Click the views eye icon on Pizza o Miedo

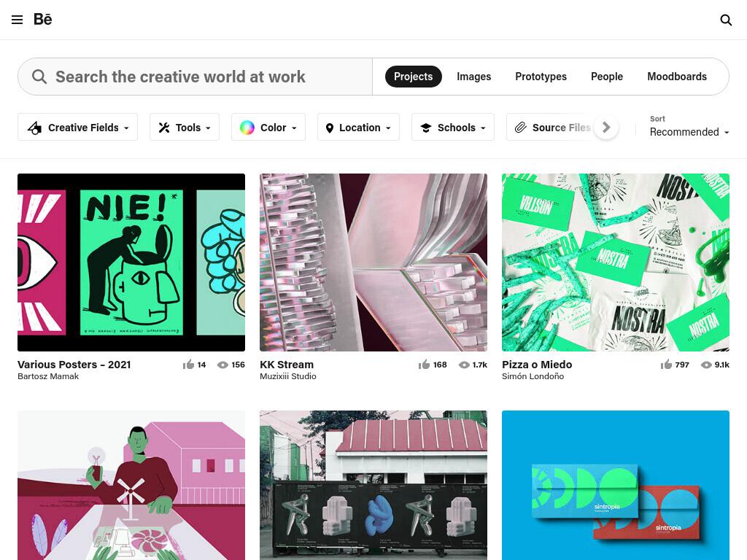pyautogui.click(x=706, y=365)
